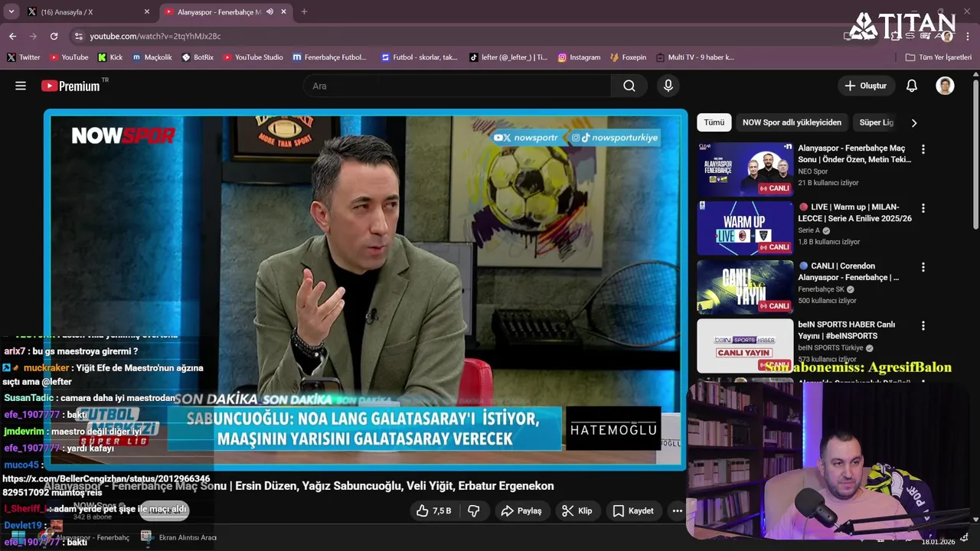Go back in browser history
This screenshot has height=551, width=980.
[12, 36]
